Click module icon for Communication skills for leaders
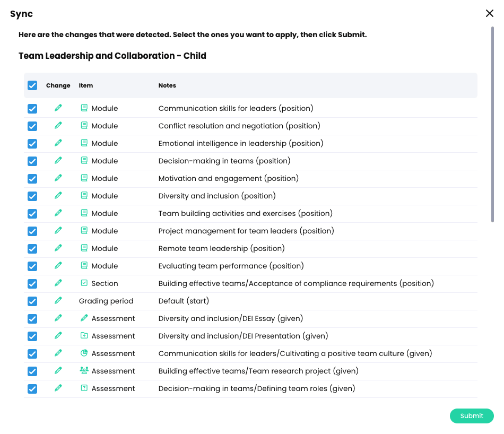The image size is (504, 434). [x=84, y=108]
